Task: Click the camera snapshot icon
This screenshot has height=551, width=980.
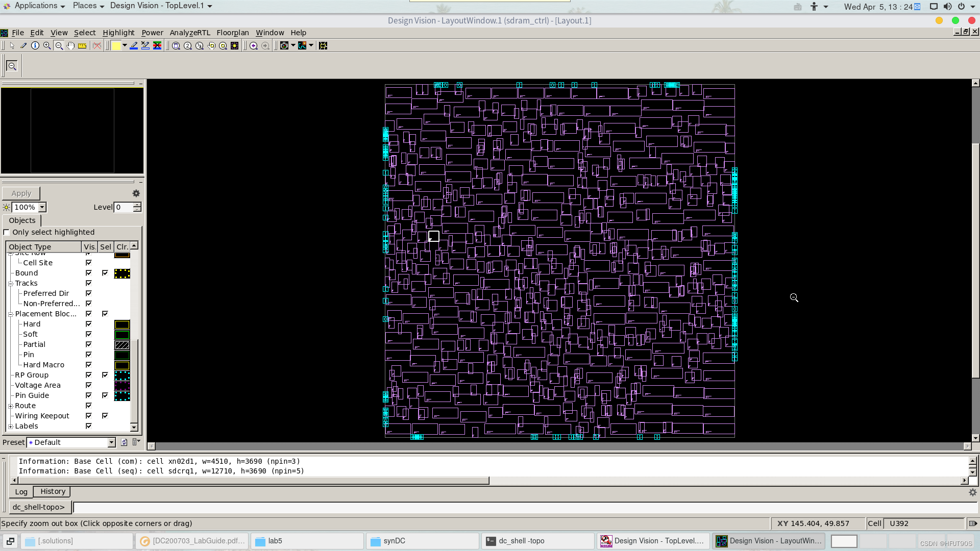Action: point(284,46)
